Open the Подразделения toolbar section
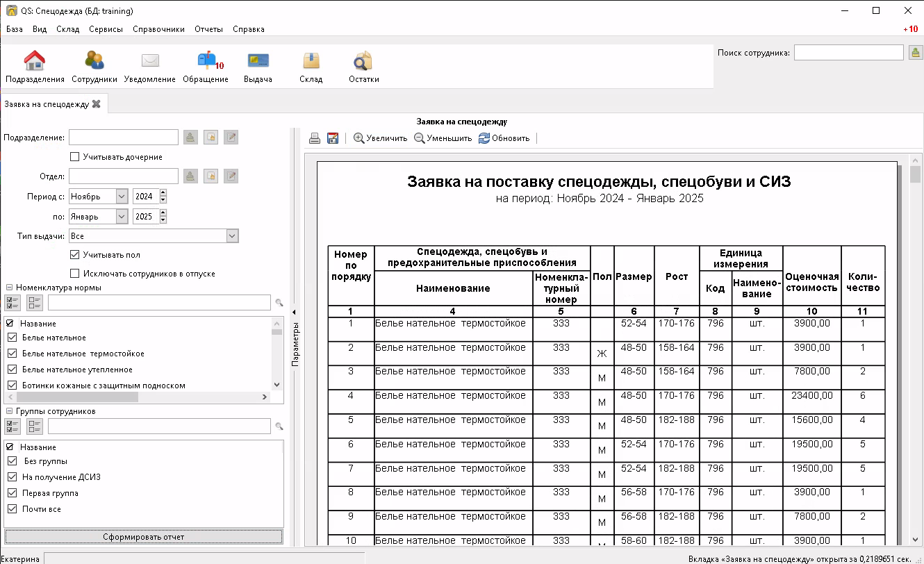The width and height of the screenshot is (924, 564). coord(35,67)
